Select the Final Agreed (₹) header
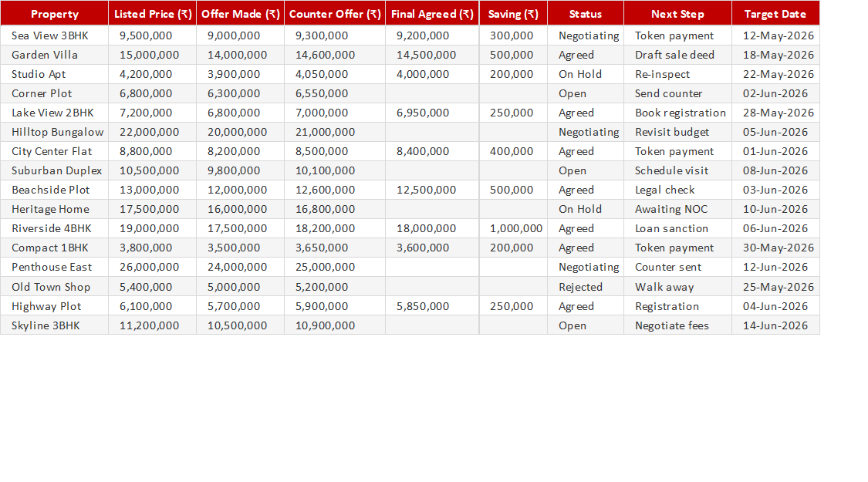Image resolution: width=868 pixels, height=482 pixels. coord(432,14)
